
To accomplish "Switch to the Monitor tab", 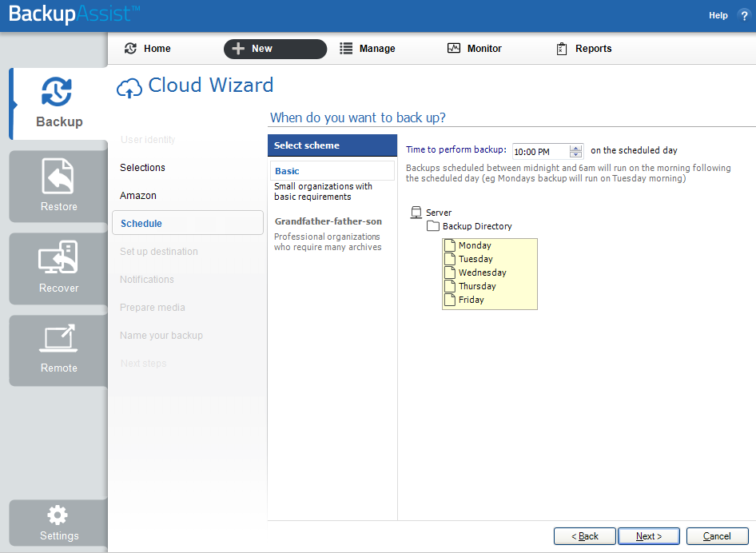I will click(475, 48).
